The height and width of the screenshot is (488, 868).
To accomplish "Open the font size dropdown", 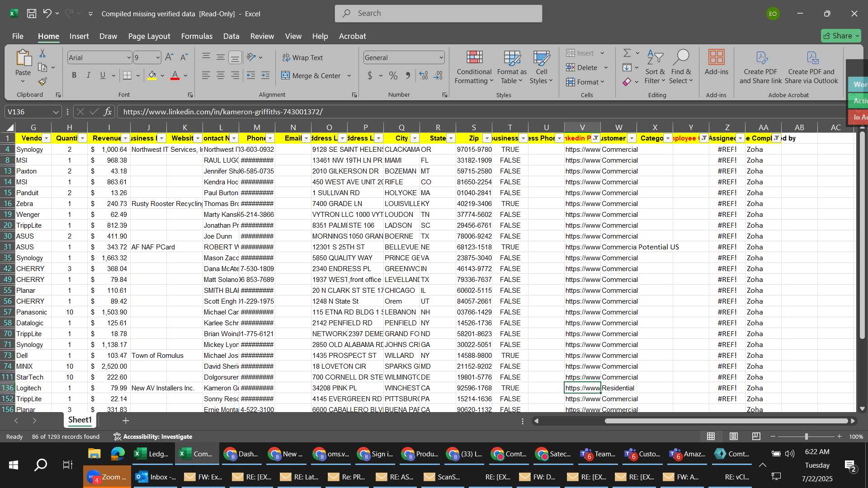I will point(157,57).
